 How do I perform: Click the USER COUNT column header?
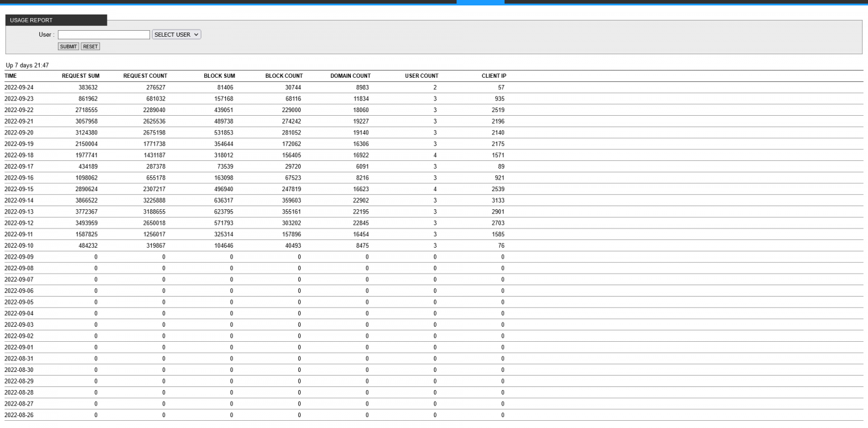421,76
